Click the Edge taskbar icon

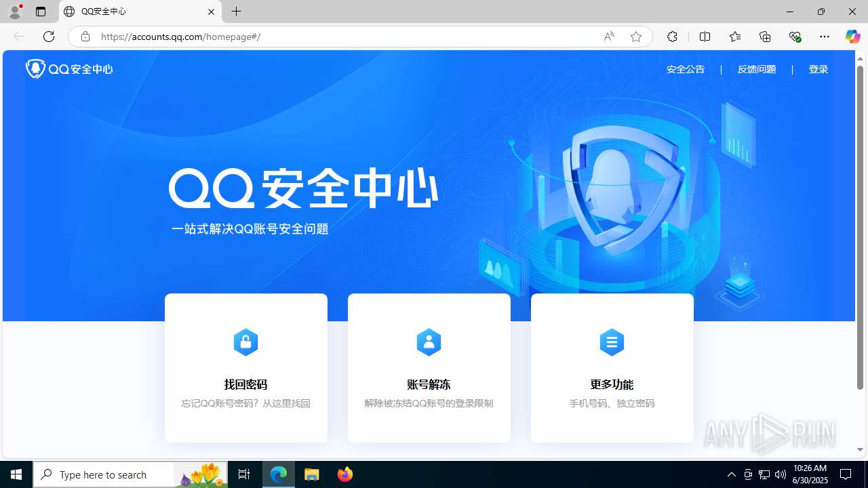[x=279, y=474]
